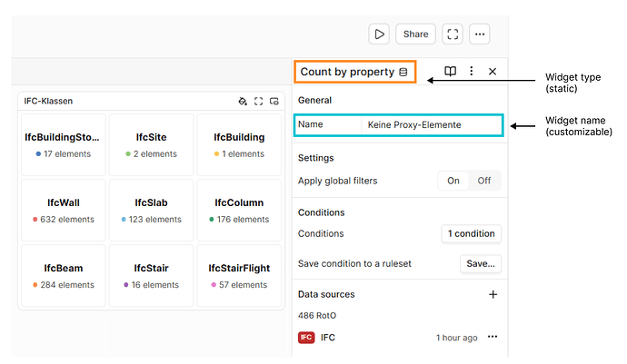Turn Apply global filters Off

(483, 181)
